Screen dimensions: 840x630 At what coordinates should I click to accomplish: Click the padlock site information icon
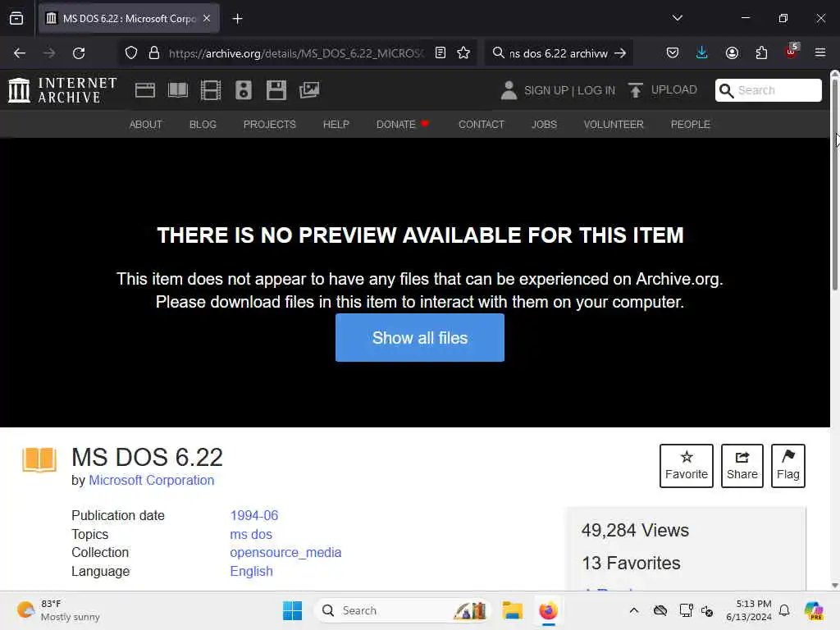tap(154, 53)
